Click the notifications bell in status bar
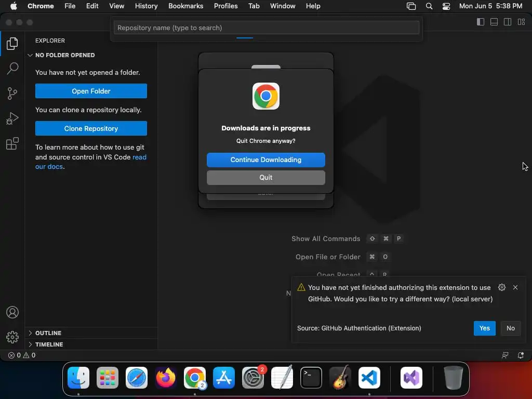Viewport: 532px width, 399px height. (x=521, y=355)
